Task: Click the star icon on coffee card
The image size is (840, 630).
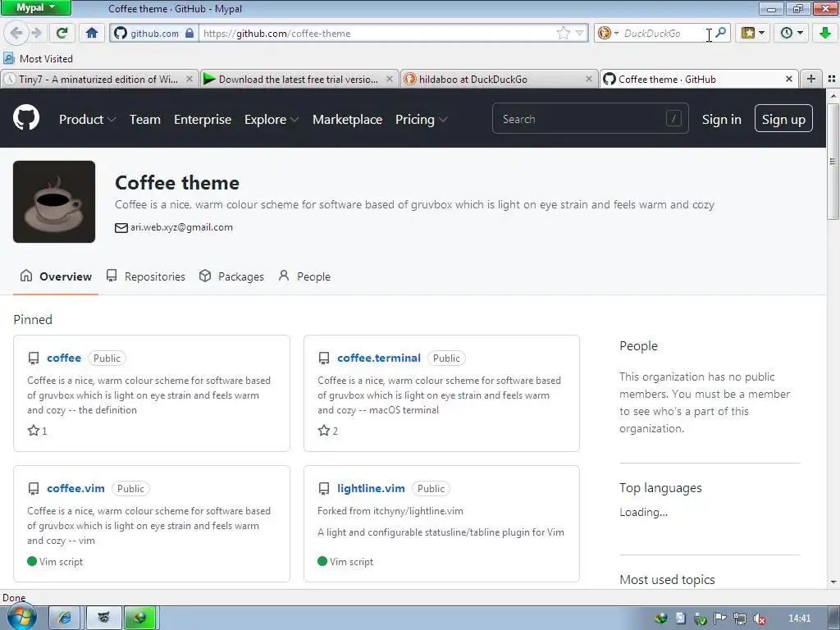Action: pos(33,430)
